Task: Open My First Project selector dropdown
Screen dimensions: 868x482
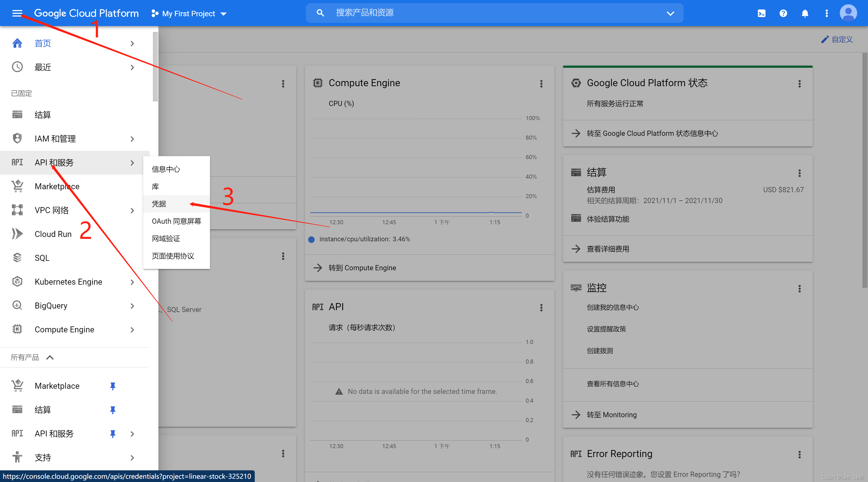Action: [x=189, y=14]
